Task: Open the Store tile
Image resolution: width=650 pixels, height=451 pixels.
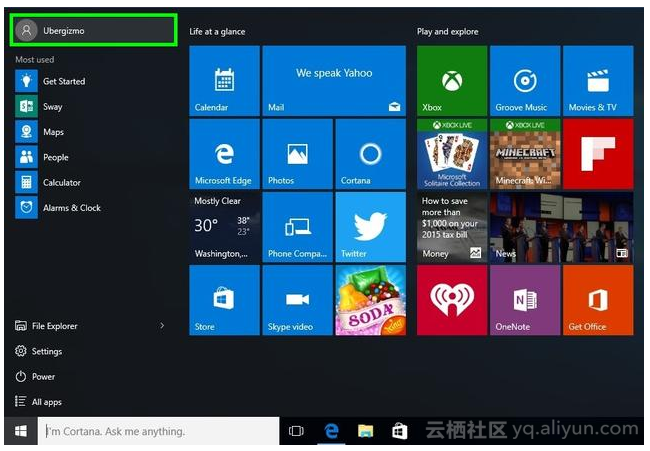Action: (x=225, y=300)
